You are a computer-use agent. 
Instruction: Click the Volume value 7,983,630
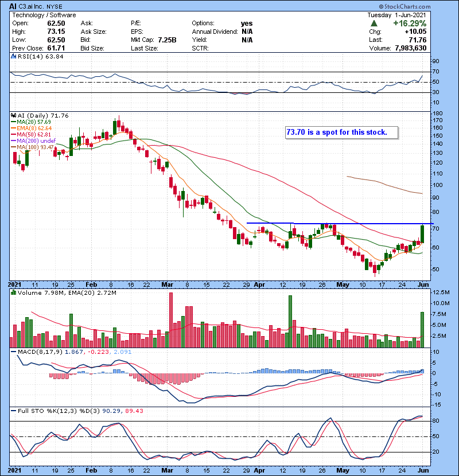pos(411,48)
